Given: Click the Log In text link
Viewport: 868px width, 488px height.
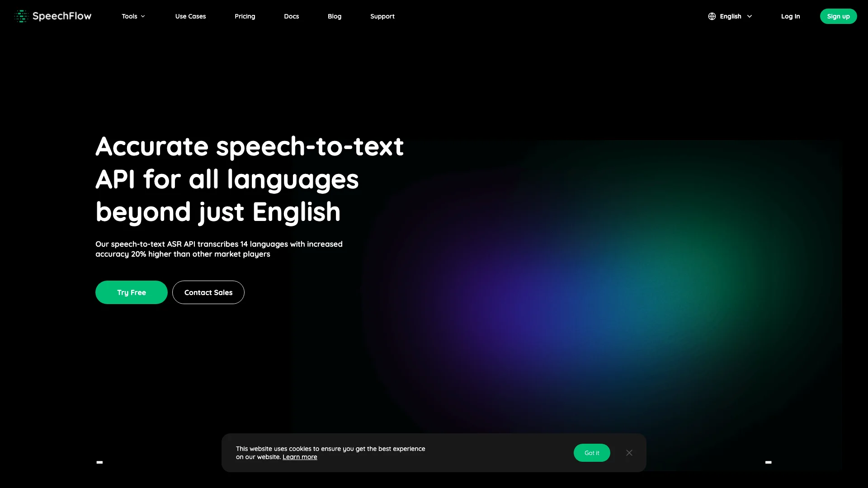Looking at the screenshot, I should coord(791,16).
